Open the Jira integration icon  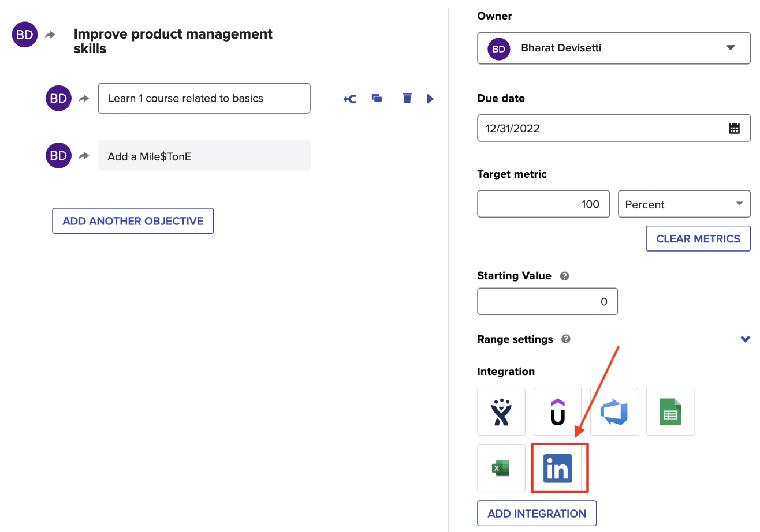pyautogui.click(x=501, y=411)
